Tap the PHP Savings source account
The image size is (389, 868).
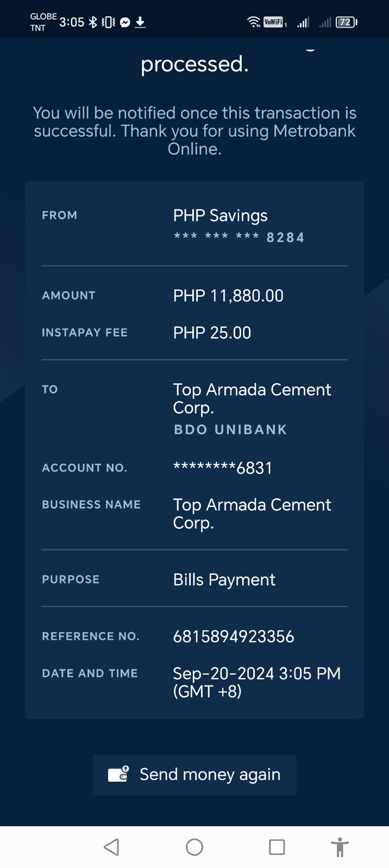tap(221, 216)
